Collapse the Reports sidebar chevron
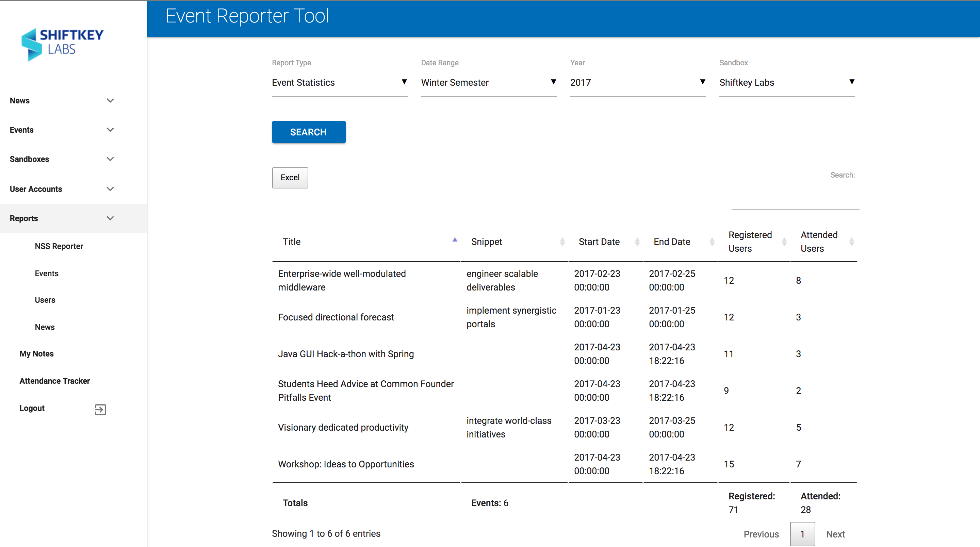The height and width of the screenshot is (547, 980). (110, 218)
